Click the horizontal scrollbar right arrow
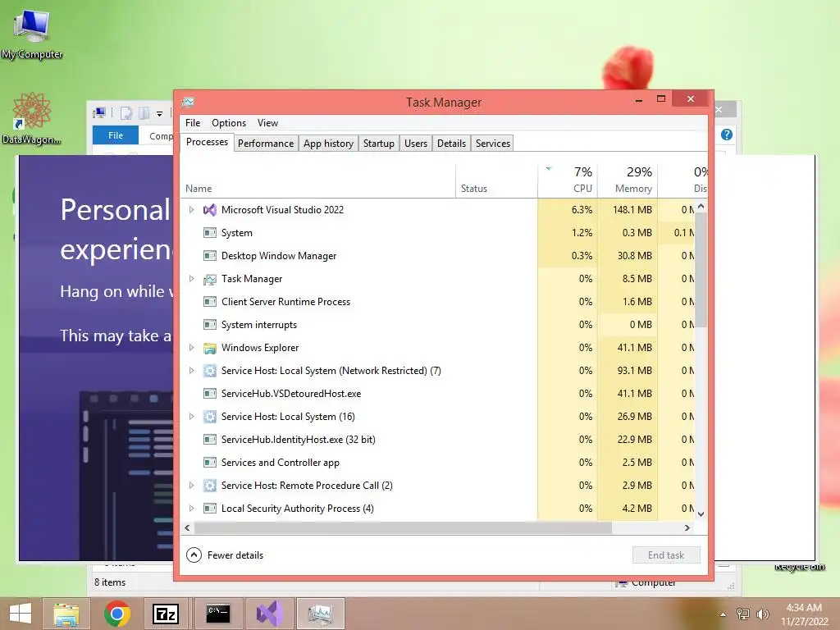 click(x=687, y=527)
